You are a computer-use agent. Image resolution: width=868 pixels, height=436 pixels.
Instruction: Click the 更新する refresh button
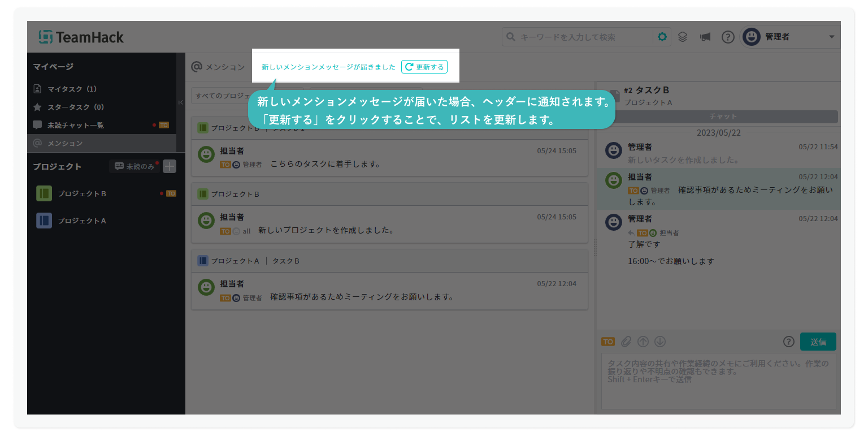(424, 67)
